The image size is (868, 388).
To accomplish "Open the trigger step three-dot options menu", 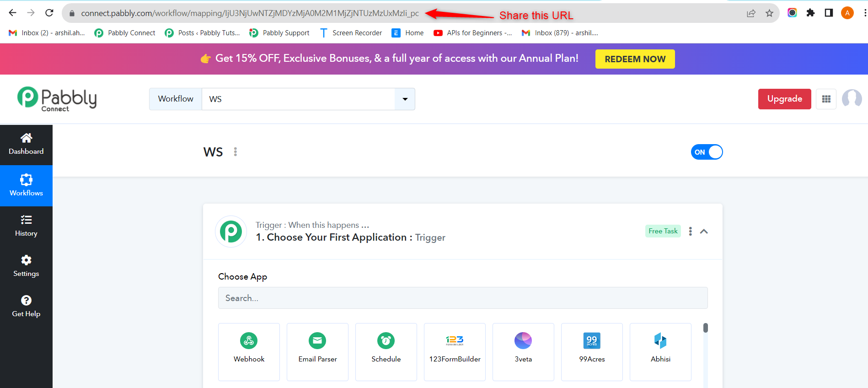I will (691, 232).
